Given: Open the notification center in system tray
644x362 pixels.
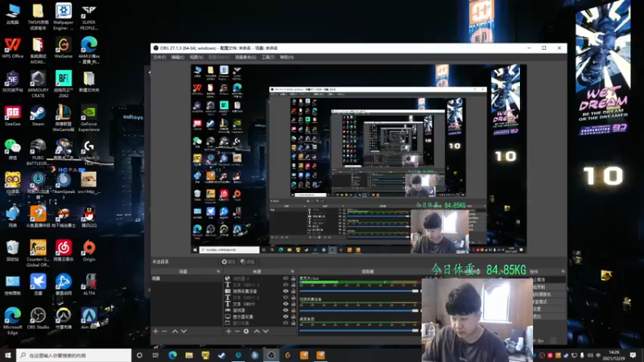Looking at the screenshot, I should (x=633, y=355).
